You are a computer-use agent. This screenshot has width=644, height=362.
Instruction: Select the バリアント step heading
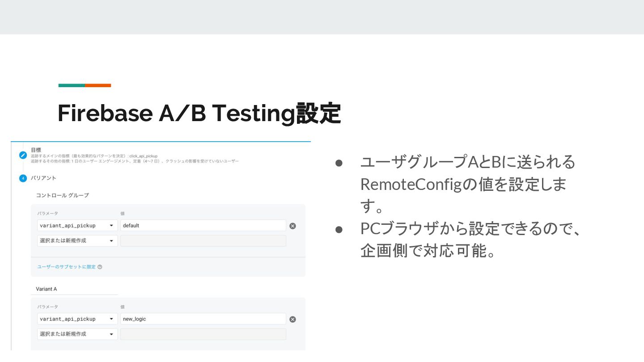coord(43,178)
